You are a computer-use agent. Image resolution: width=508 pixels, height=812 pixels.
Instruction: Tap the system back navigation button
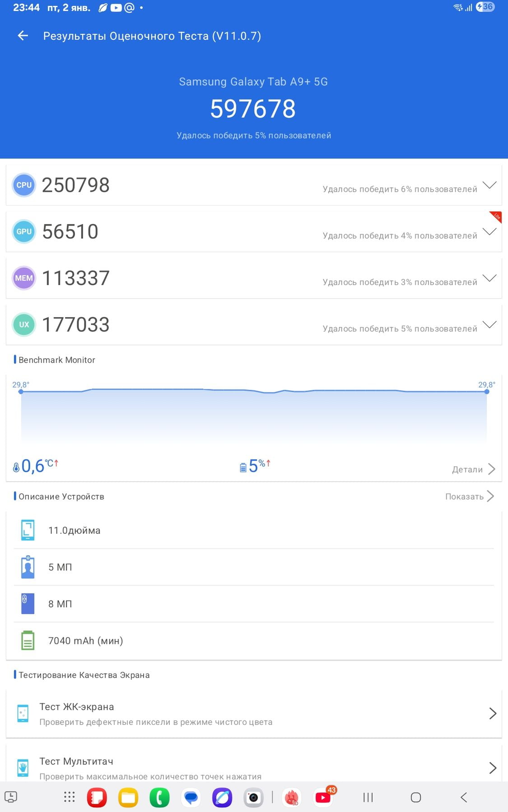click(x=464, y=798)
